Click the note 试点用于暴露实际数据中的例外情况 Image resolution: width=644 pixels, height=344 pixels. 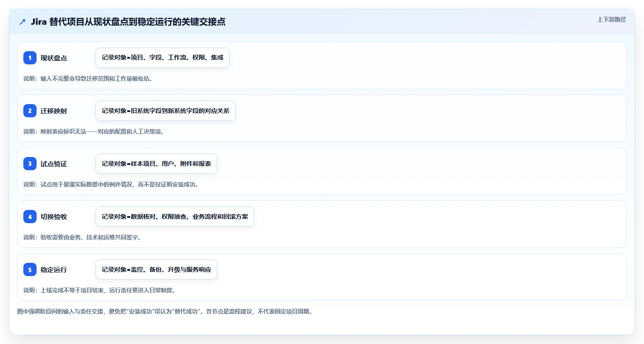pos(87,184)
